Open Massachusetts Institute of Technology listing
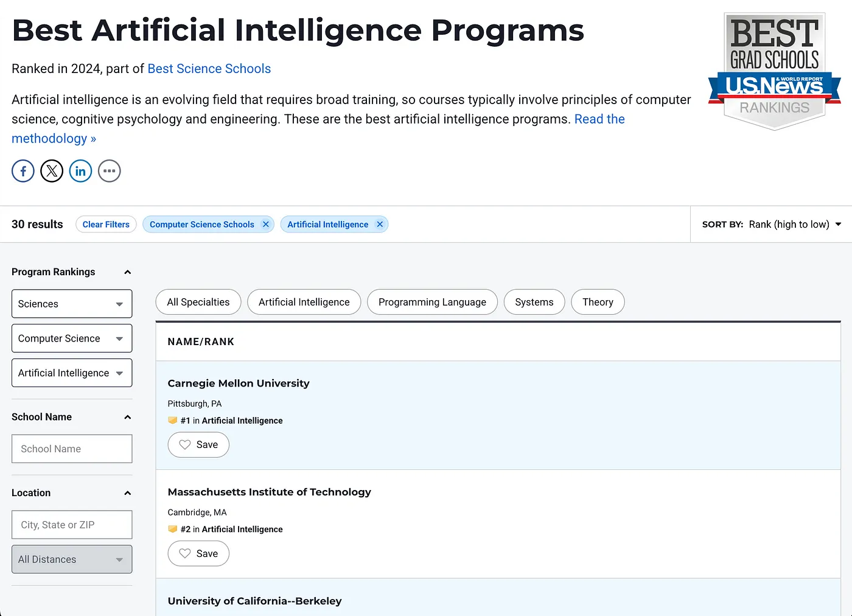The image size is (852, 616). 270,492
